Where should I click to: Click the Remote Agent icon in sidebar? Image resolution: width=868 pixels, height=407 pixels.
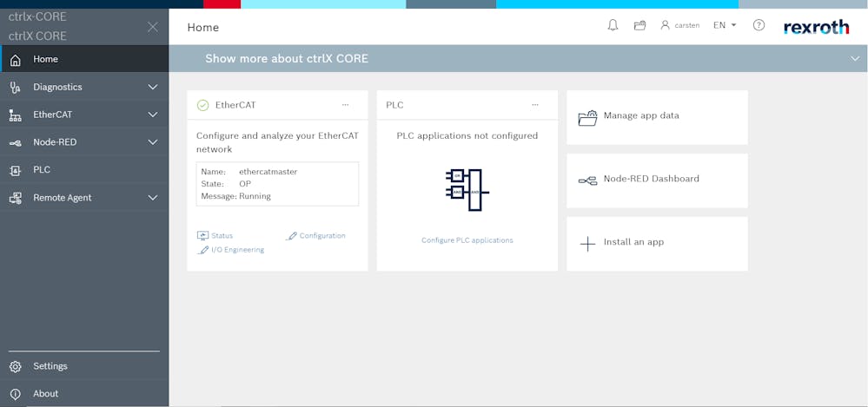16,198
